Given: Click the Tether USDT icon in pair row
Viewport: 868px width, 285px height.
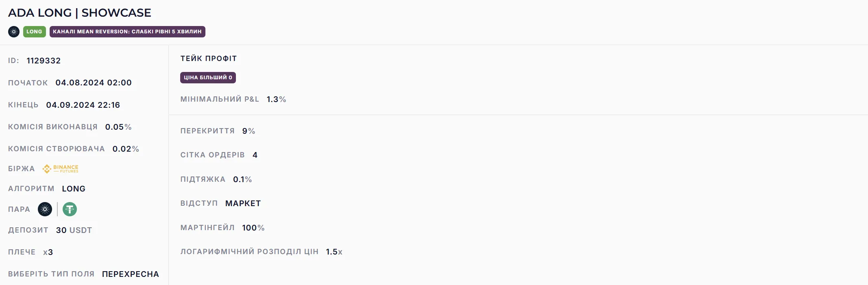Looking at the screenshot, I should click(x=70, y=209).
